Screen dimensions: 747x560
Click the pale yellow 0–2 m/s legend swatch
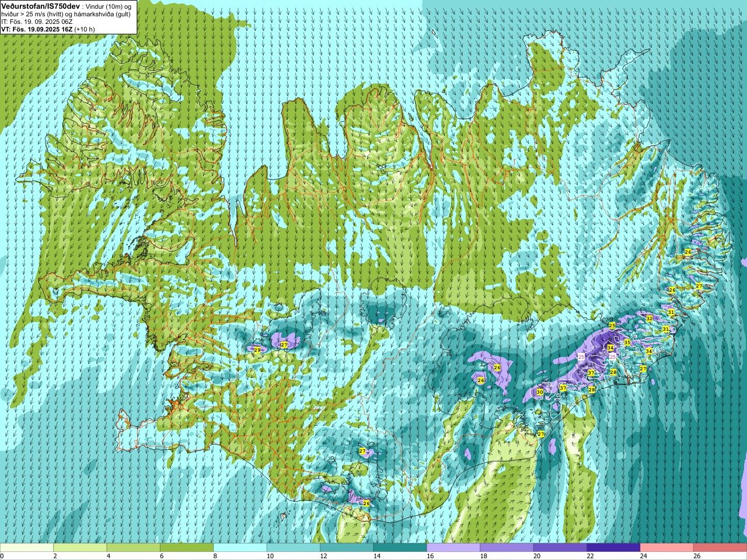27,548
